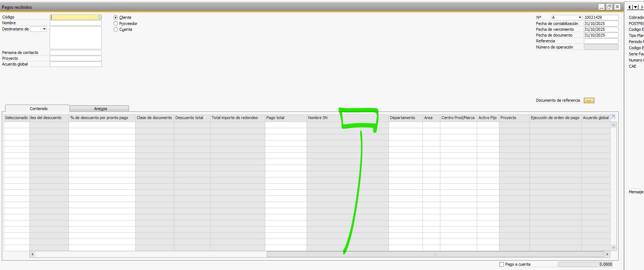Screen dimensions: 644x270
Task: Enable the Pago a cuenta checkbox
Action: [502, 265]
